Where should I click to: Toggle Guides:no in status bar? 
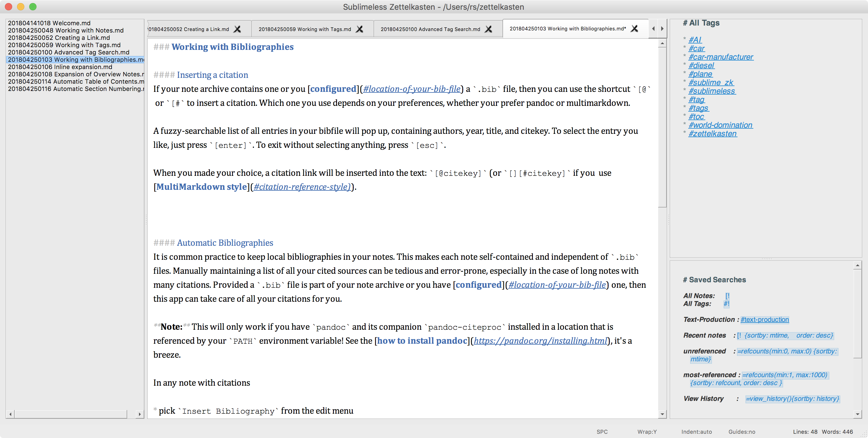click(x=741, y=432)
